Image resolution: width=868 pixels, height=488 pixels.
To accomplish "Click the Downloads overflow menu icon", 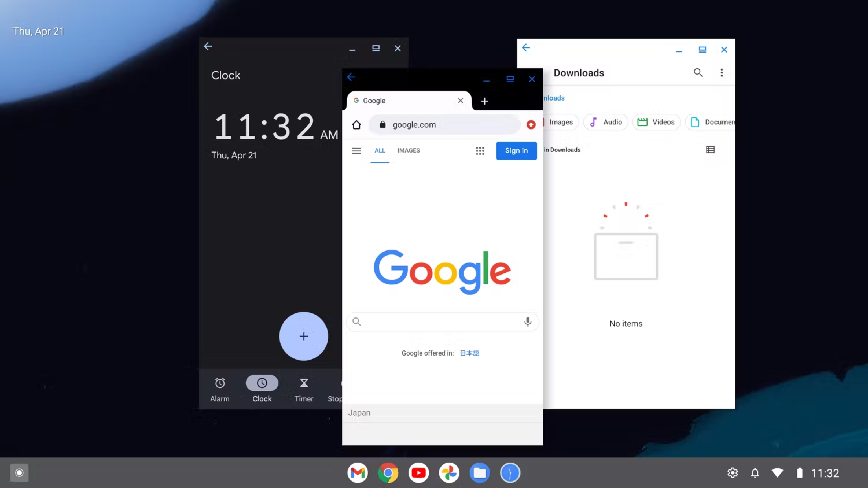I will pyautogui.click(x=721, y=72).
